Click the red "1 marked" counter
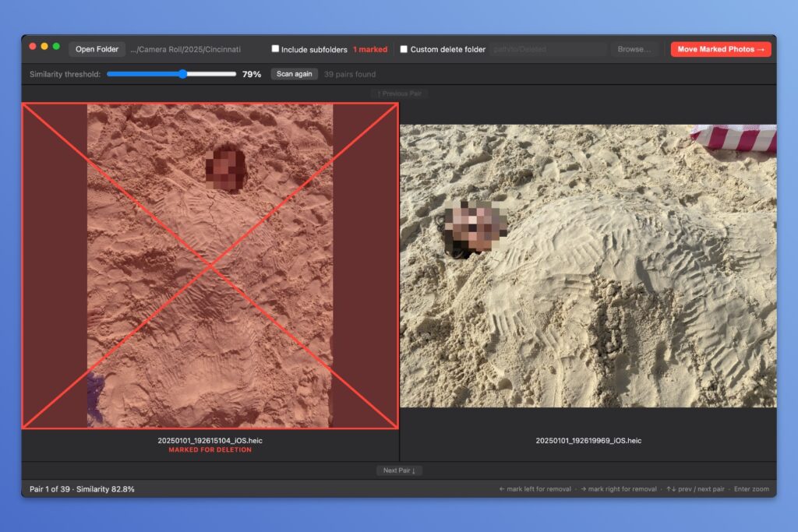The image size is (798, 532). (369, 49)
